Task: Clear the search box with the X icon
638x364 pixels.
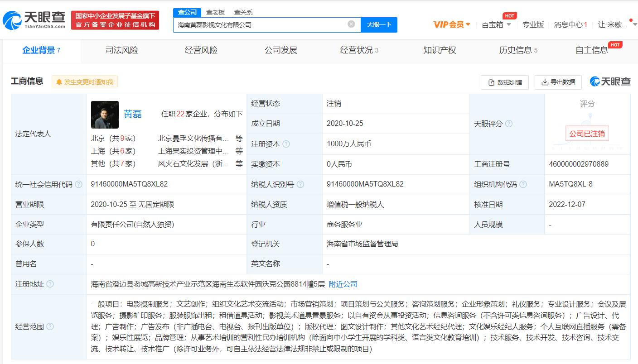Action: [351, 24]
